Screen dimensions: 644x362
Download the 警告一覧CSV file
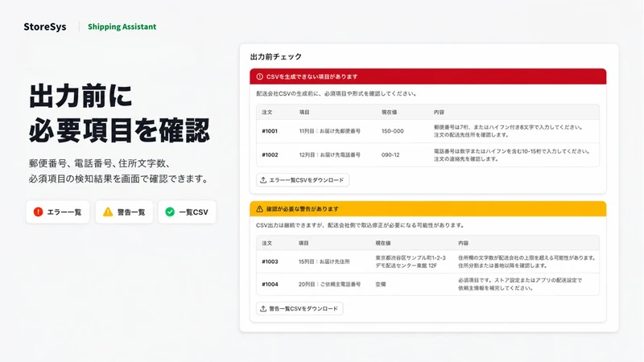click(x=299, y=309)
